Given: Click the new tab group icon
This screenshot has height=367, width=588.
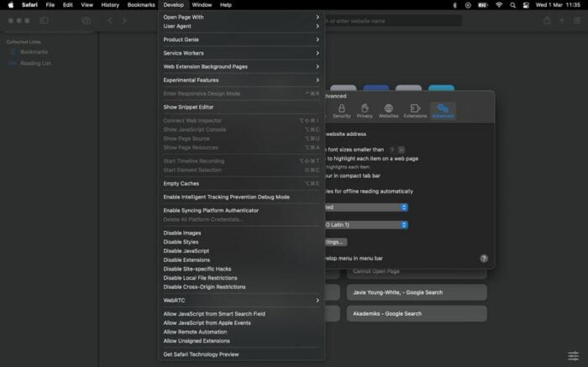Looking at the screenshot, I should [87, 21].
